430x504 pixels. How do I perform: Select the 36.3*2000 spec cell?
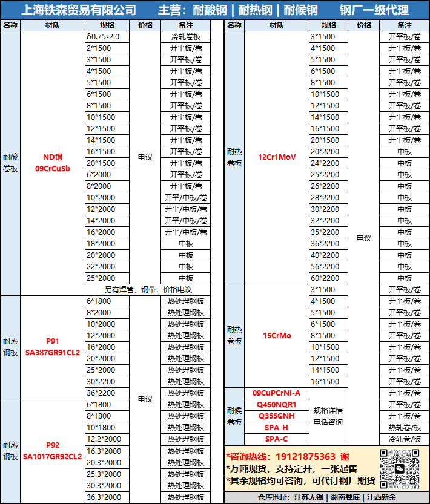click(107, 497)
